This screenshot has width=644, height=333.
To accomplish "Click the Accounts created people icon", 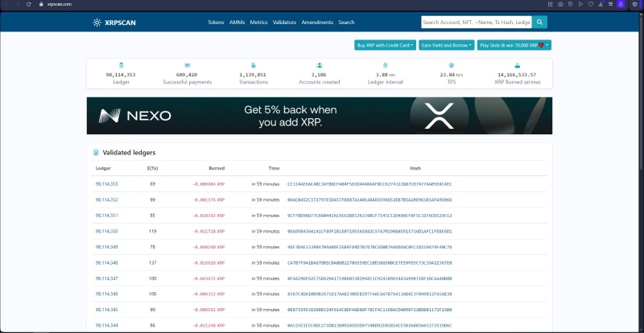I will pos(320,65).
